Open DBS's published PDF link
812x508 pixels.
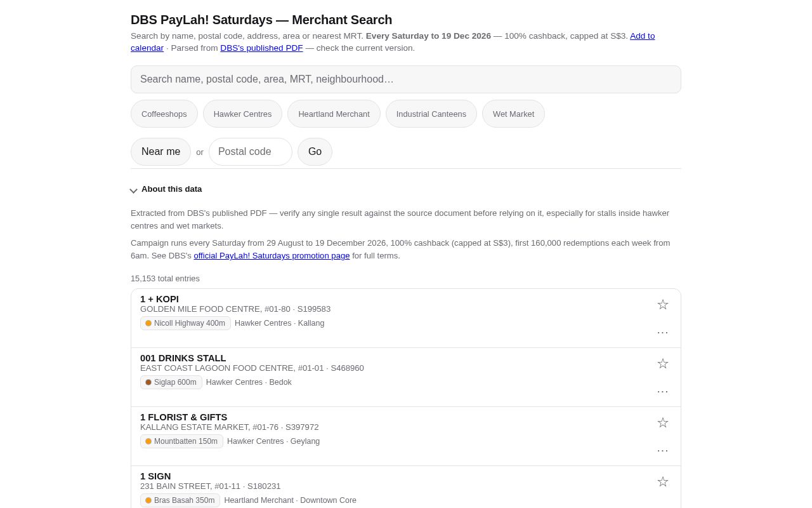tap(261, 48)
